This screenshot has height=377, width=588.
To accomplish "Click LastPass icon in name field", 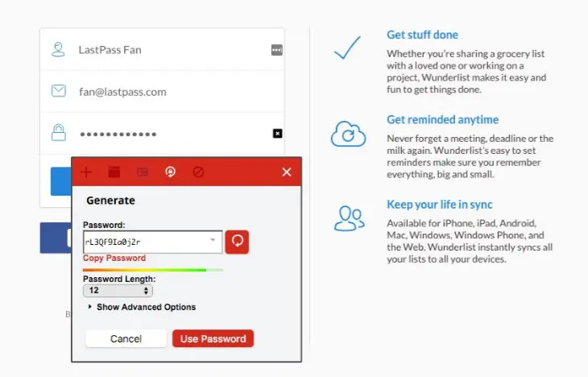I will tap(277, 50).
